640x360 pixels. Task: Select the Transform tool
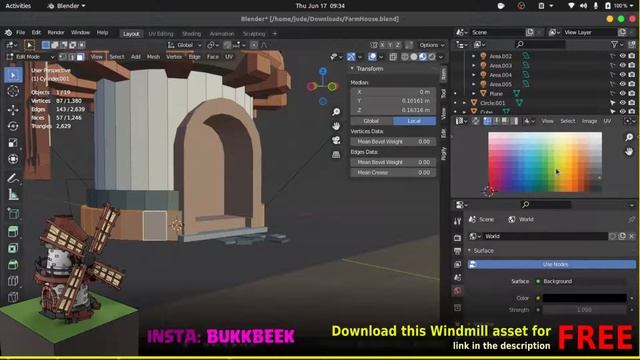[x=13, y=159]
